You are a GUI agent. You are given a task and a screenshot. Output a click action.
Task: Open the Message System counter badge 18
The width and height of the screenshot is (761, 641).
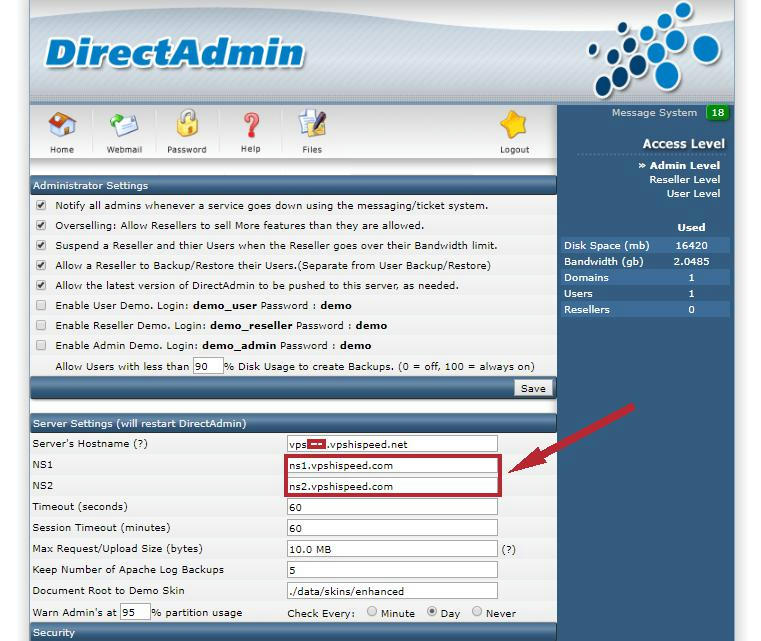[x=717, y=113]
